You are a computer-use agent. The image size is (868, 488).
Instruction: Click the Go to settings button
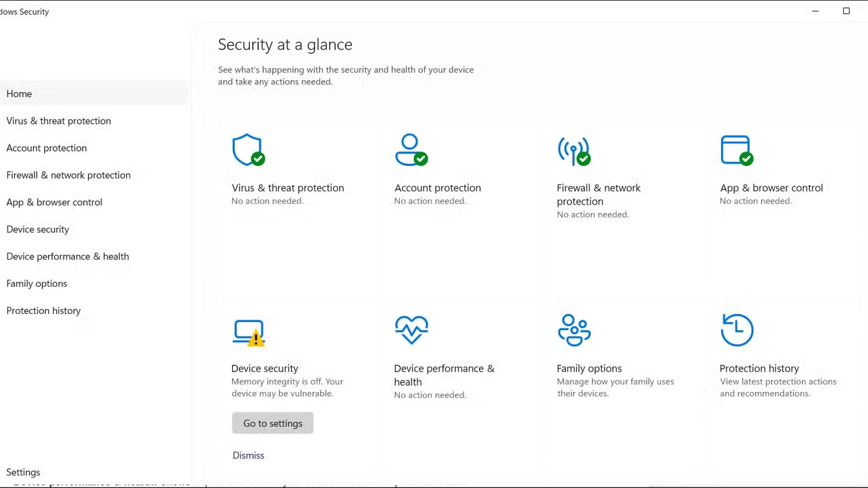pyautogui.click(x=273, y=423)
